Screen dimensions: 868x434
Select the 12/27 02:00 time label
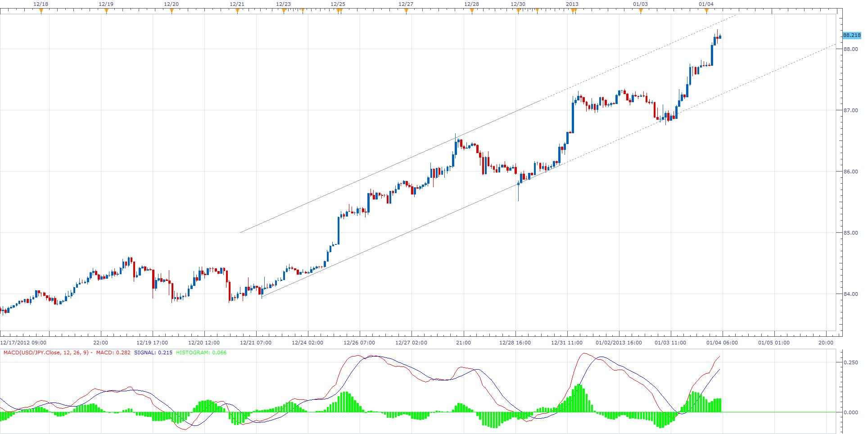[x=411, y=343]
